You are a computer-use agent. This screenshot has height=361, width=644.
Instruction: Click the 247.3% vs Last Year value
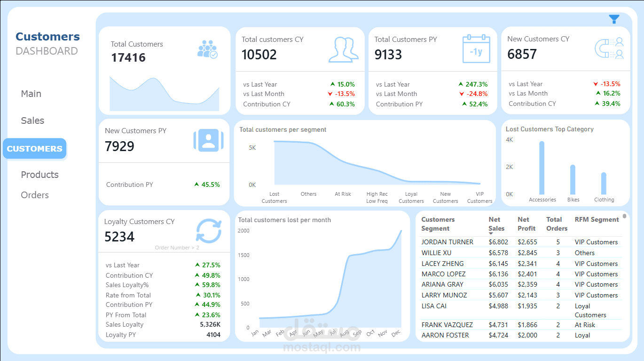[x=477, y=84]
